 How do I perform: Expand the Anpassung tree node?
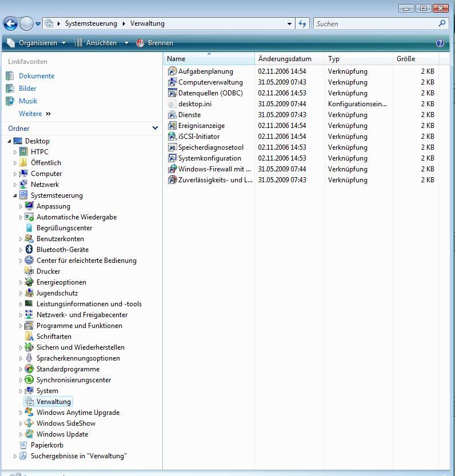tap(21, 206)
